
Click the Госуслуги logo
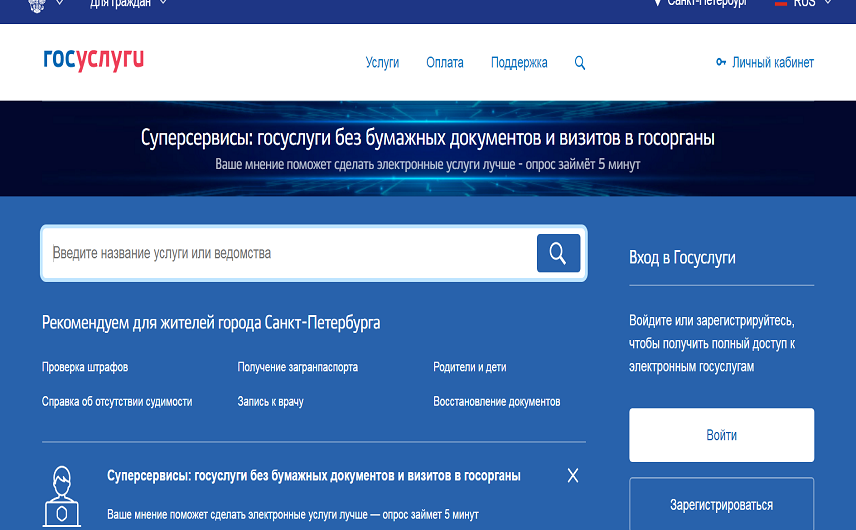coord(93,59)
